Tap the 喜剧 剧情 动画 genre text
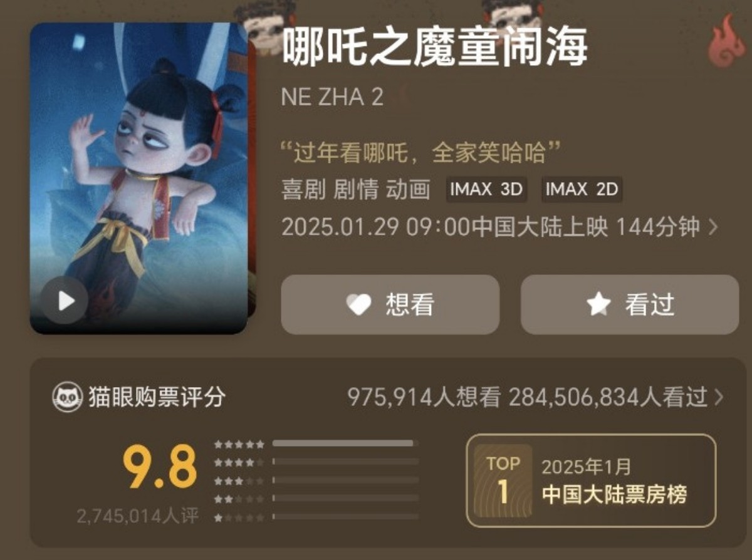This screenshot has width=752, height=560. [x=357, y=190]
